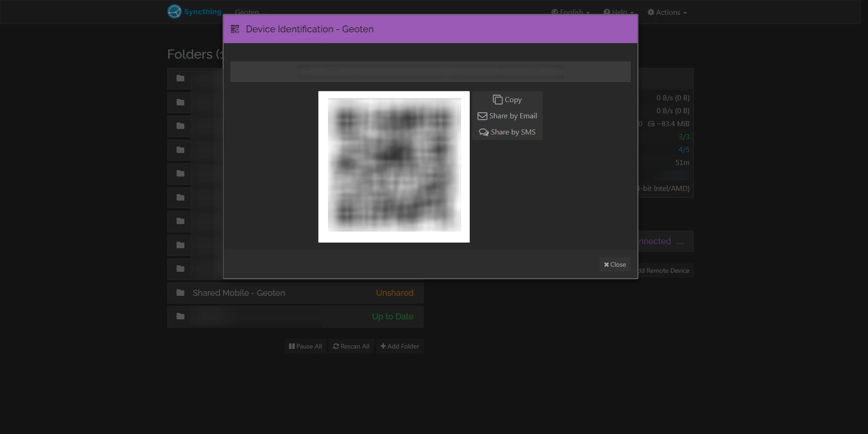Click the refresh icon on Rescan All

tap(336, 346)
